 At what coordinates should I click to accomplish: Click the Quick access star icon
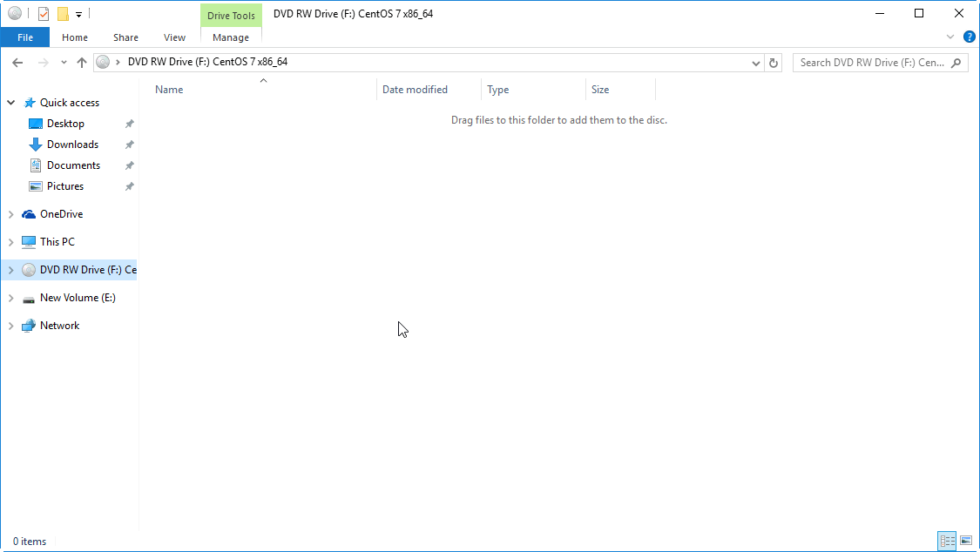coord(30,103)
